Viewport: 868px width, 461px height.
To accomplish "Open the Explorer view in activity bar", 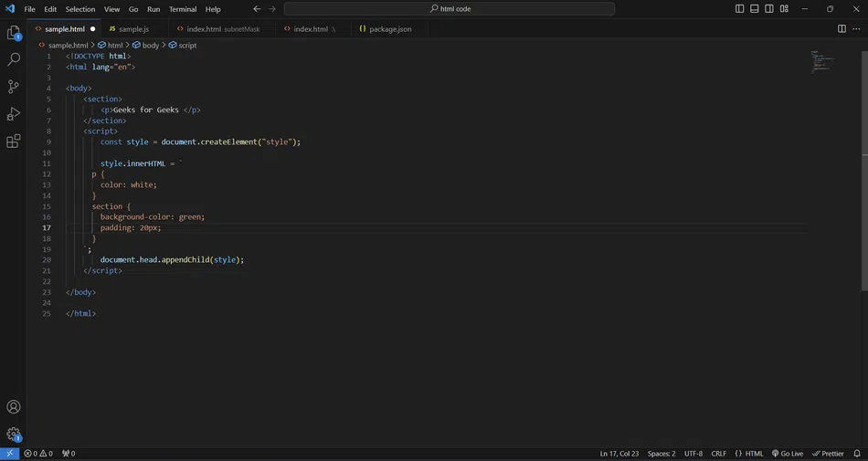I will (x=14, y=34).
